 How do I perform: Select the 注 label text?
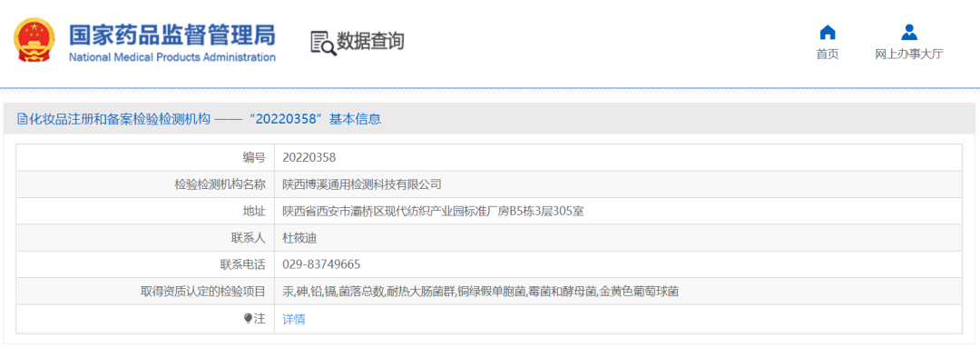point(260,319)
